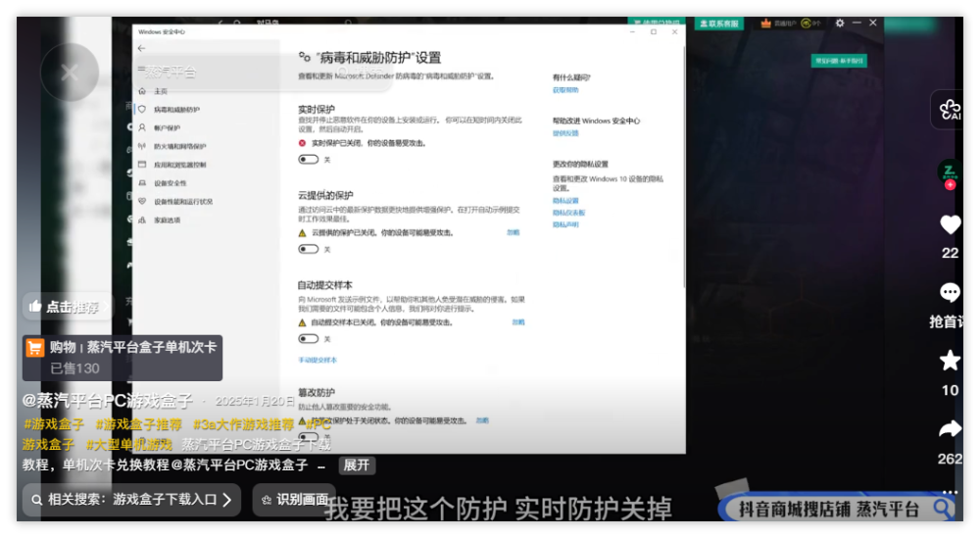Click the 手动提交样本 link
This screenshot has height=538, width=980.
click(317, 361)
